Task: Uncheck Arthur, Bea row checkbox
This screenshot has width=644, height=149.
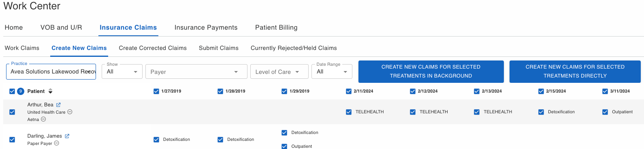Action: coord(12,112)
